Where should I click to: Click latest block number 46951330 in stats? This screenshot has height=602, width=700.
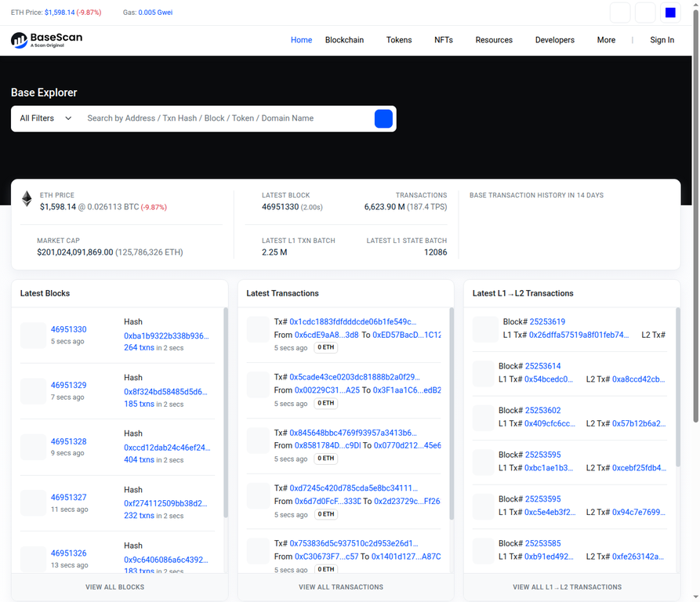click(x=280, y=207)
